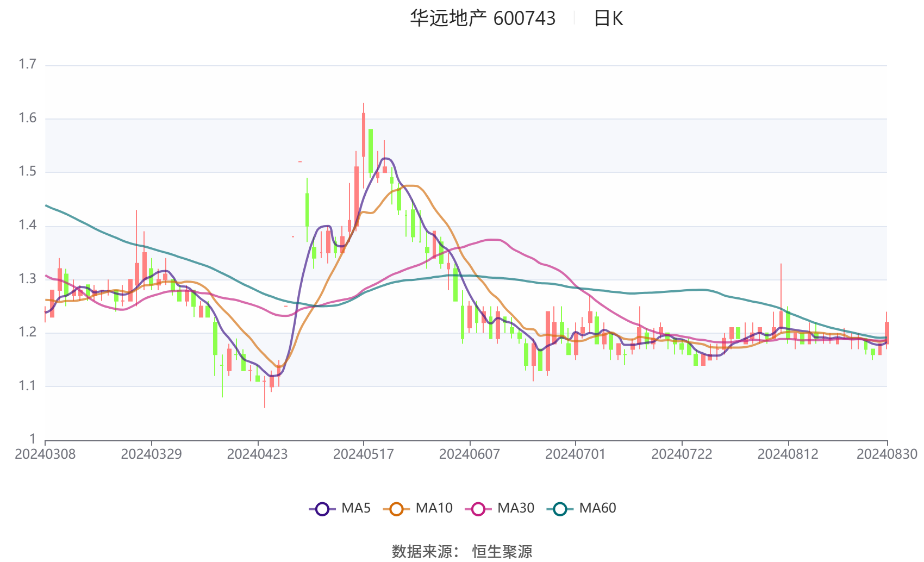Click the data source text 数据来源：恒生聚源
The width and height of the screenshot is (924, 562).
(462, 552)
